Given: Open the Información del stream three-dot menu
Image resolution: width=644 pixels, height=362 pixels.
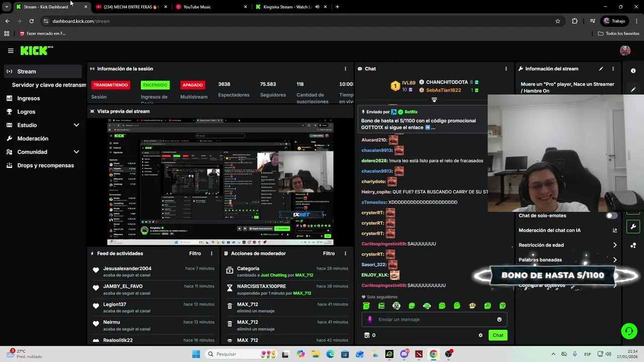Looking at the screenshot, I should click(x=613, y=69).
